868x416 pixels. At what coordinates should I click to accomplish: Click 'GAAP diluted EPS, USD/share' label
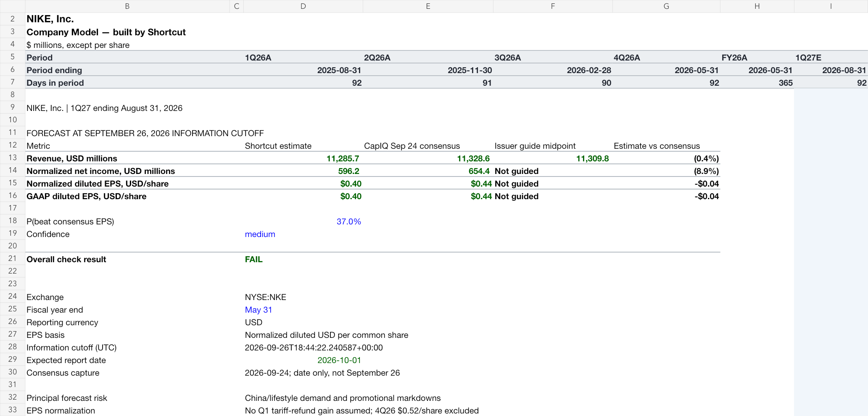[x=86, y=196]
